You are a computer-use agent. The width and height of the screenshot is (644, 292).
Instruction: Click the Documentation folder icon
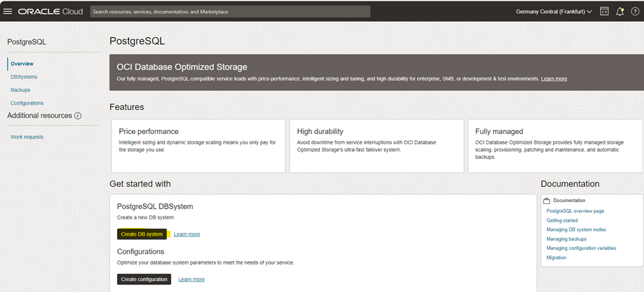546,201
